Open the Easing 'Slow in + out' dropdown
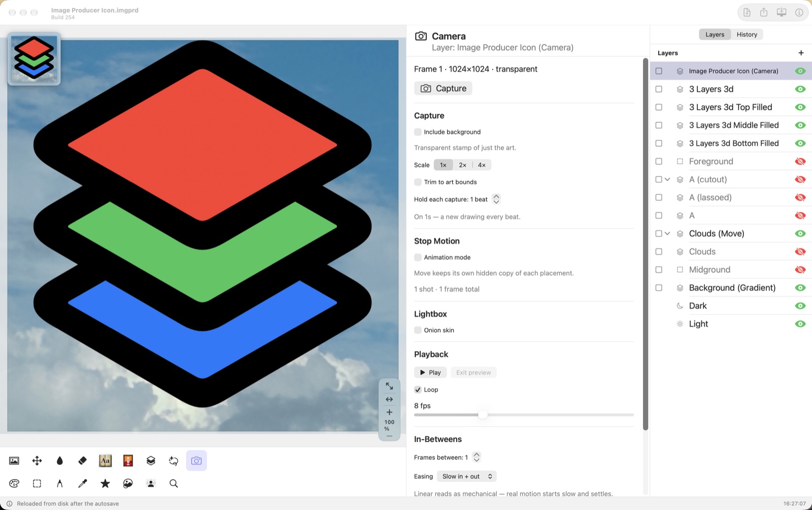Image resolution: width=812 pixels, height=510 pixels. point(467,476)
